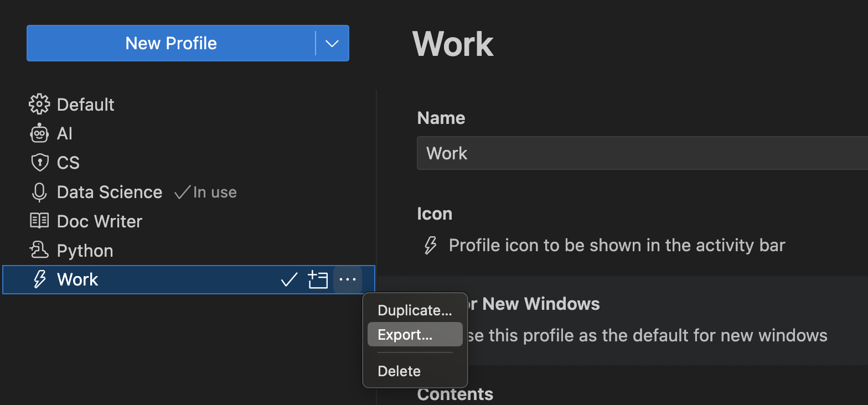Change the profile icon in the Icon section

point(430,245)
